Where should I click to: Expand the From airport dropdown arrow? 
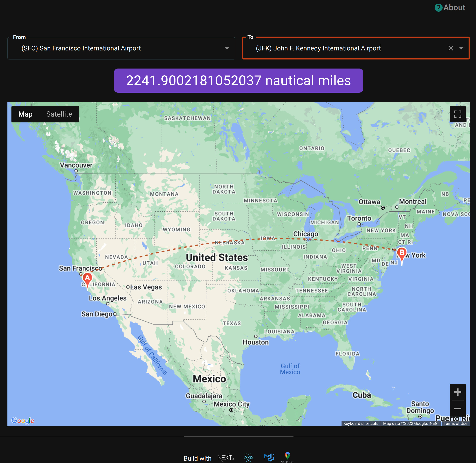click(x=227, y=48)
